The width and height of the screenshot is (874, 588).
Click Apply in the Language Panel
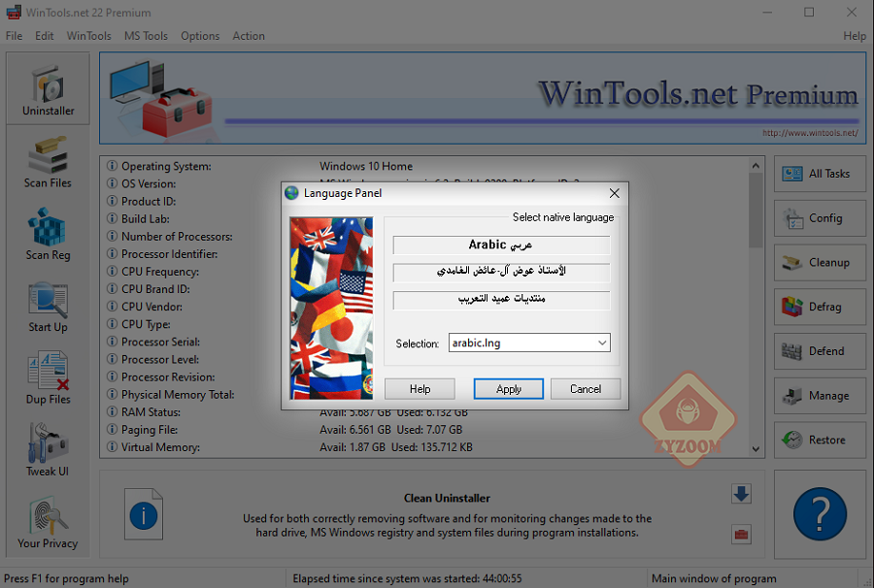pos(508,389)
